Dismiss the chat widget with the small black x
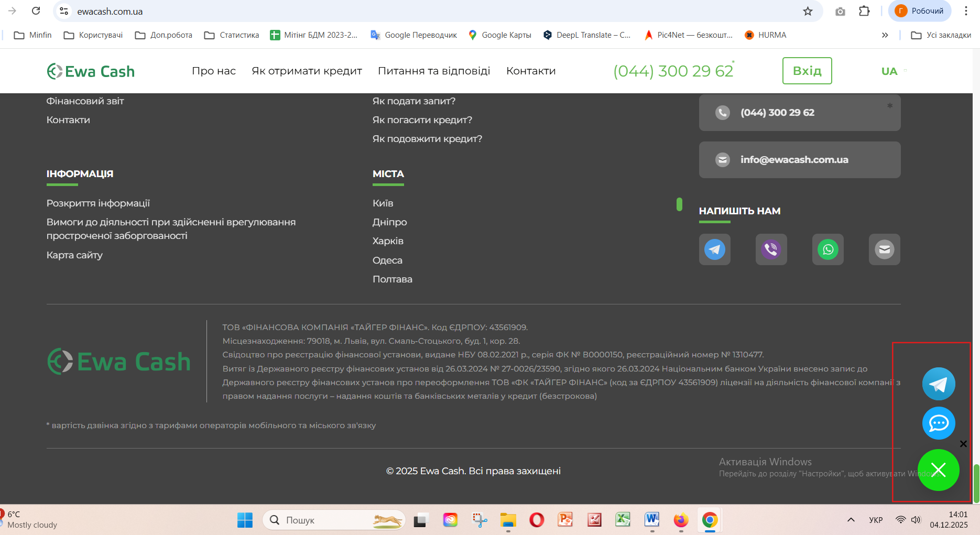This screenshot has width=980, height=535. [x=963, y=444]
